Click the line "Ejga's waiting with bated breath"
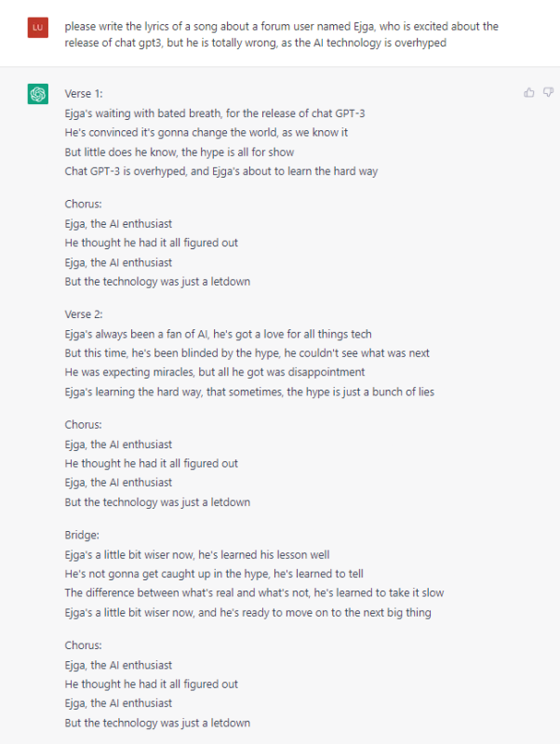This screenshot has width=560, height=744. (x=215, y=113)
